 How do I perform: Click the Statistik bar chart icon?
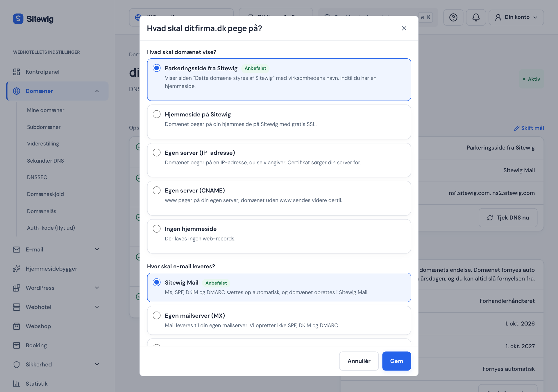(x=17, y=384)
